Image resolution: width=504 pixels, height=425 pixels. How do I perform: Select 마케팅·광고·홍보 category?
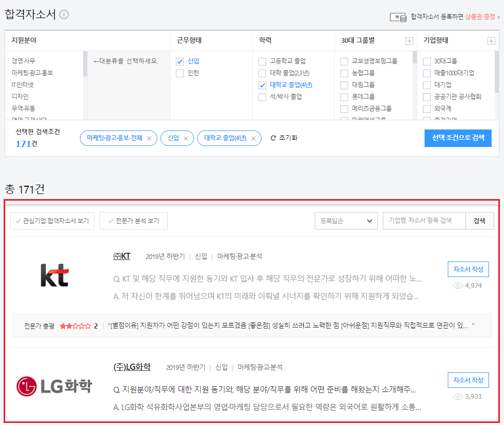pos(32,73)
